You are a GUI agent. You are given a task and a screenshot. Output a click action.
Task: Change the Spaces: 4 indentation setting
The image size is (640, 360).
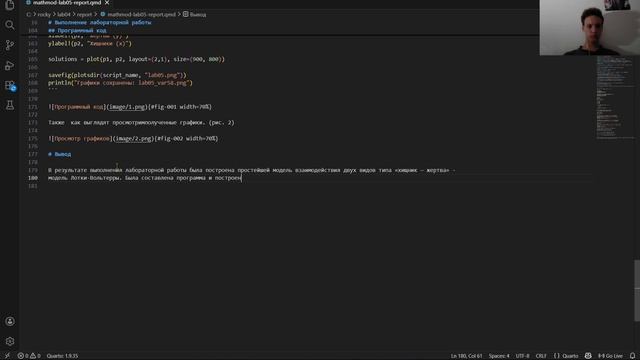pyautogui.click(x=499, y=356)
